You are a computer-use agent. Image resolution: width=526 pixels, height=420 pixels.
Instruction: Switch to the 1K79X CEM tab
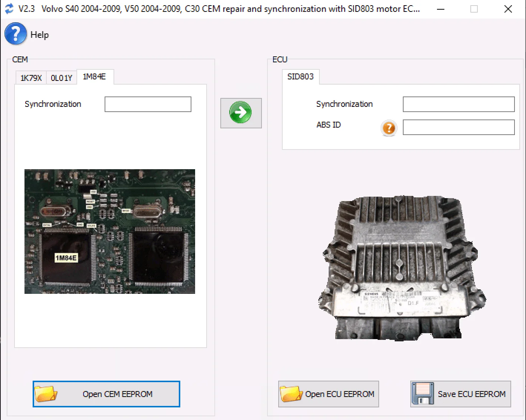pyautogui.click(x=30, y=78)
